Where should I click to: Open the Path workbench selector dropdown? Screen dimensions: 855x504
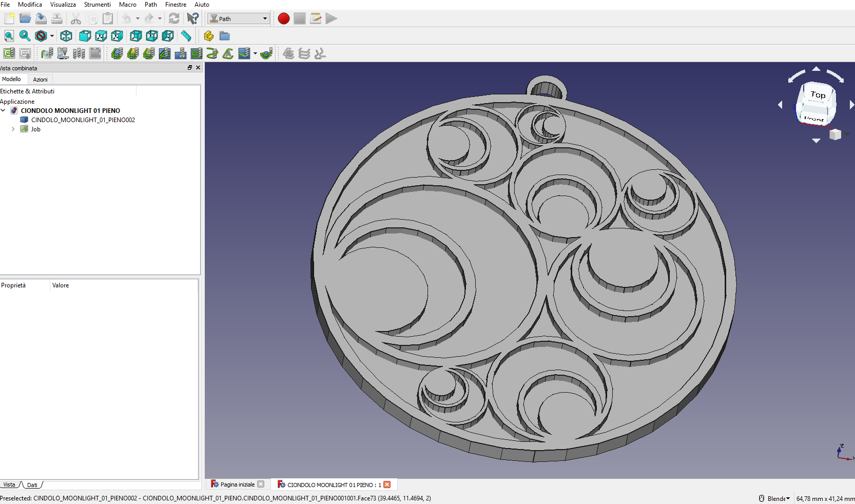point(239,18)
